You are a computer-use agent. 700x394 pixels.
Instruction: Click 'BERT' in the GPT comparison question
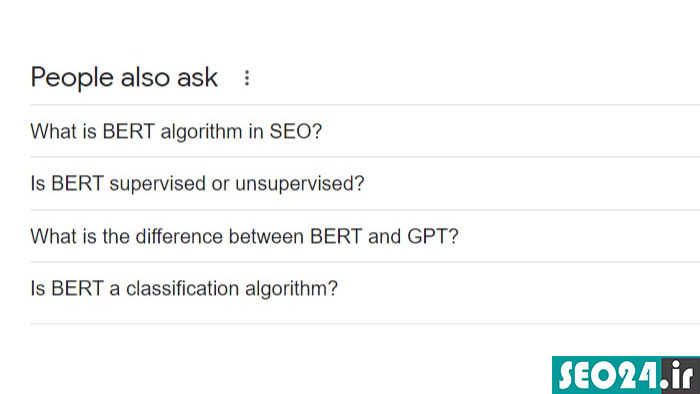[x=336, y=236]
